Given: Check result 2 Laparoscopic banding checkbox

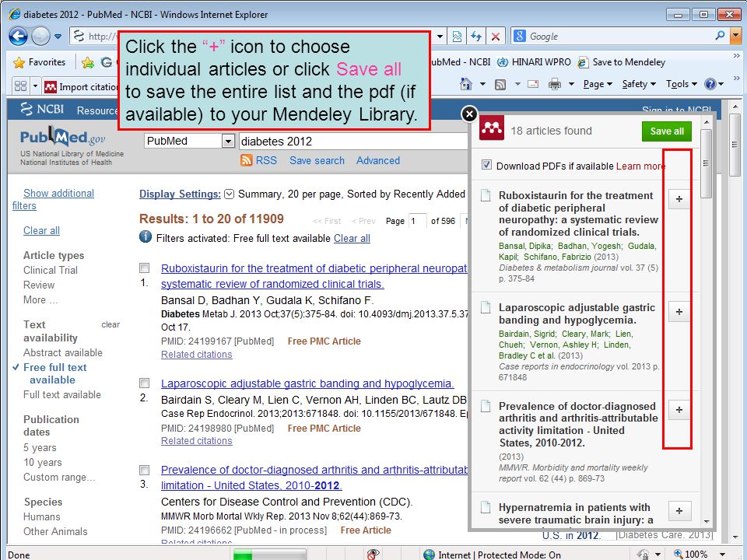Looking at the screenshot, I should (x=145, y=383).
